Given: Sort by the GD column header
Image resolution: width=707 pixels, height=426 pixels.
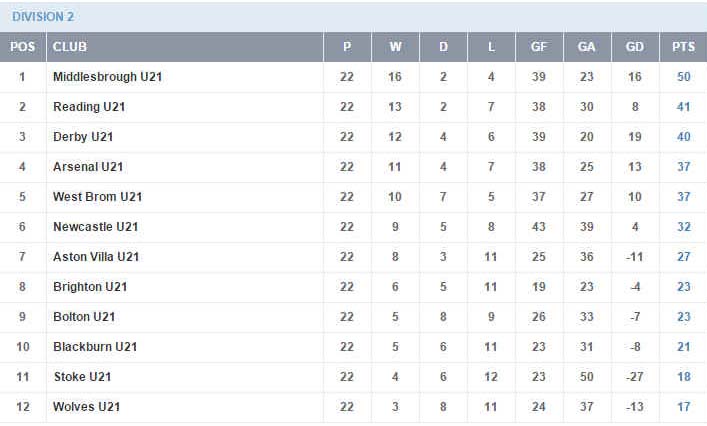Looking at the screenshot, I should [635, 47].
